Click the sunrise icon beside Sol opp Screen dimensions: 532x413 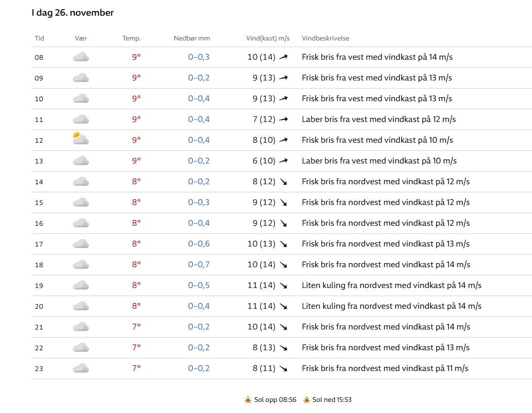coord(248,400)
